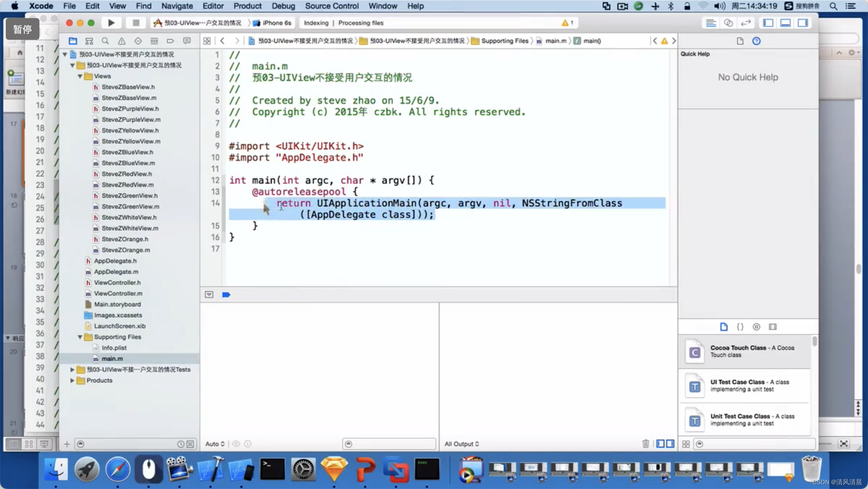The image size is (868, 489).
Task: Select Cocoa Touch Class template
Action: (745, 352)
